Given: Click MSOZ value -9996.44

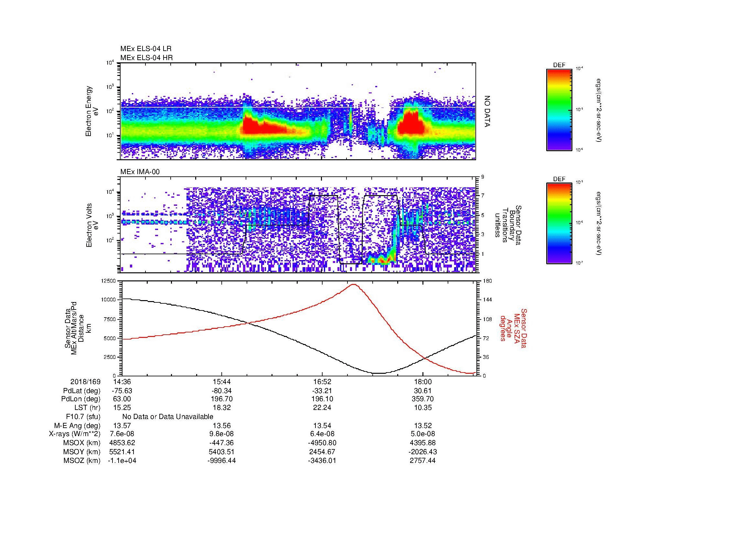Looking at the screenshot, I should (x=222, y=461).
